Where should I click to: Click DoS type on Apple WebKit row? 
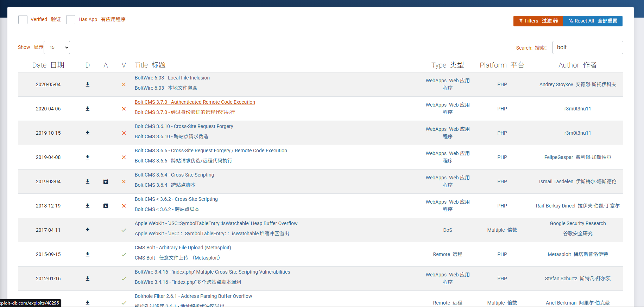(448, 230)
